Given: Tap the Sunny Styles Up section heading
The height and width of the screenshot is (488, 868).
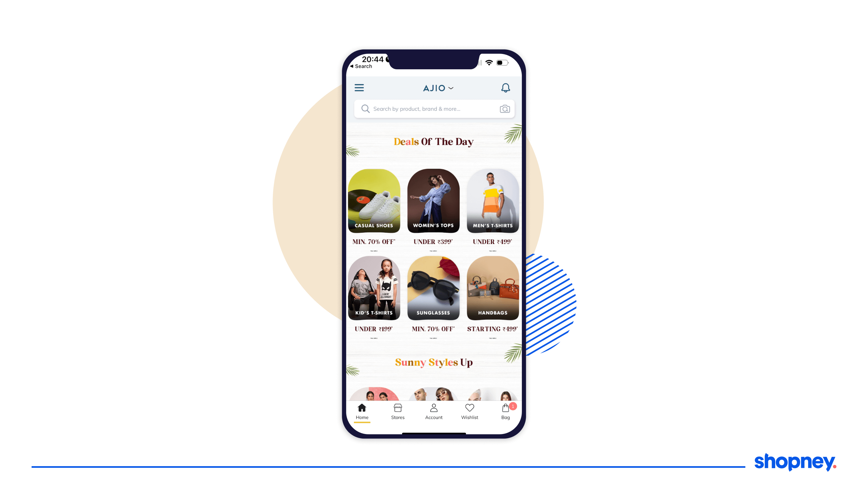Looking at the screenshot, I should (433, 362).
